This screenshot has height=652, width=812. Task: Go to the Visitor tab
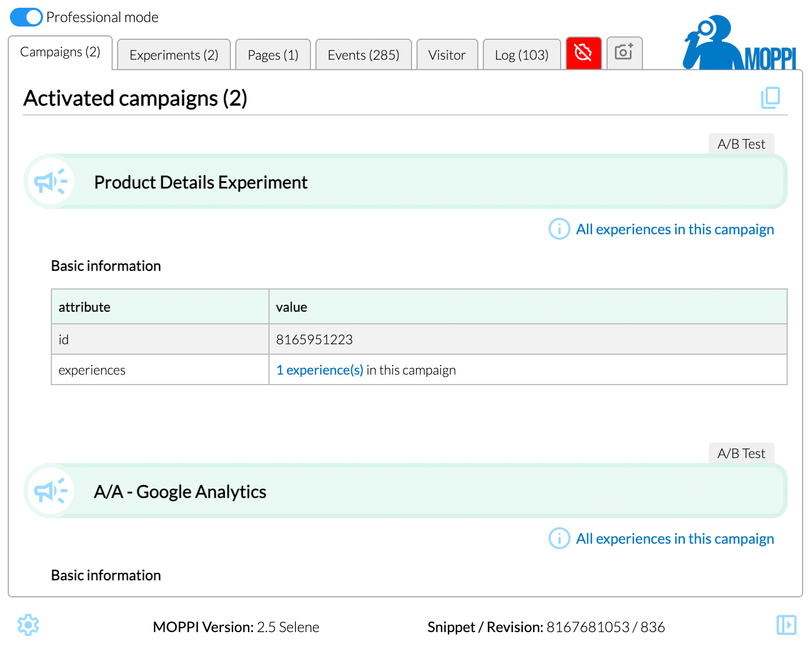[x=447, y=55]
